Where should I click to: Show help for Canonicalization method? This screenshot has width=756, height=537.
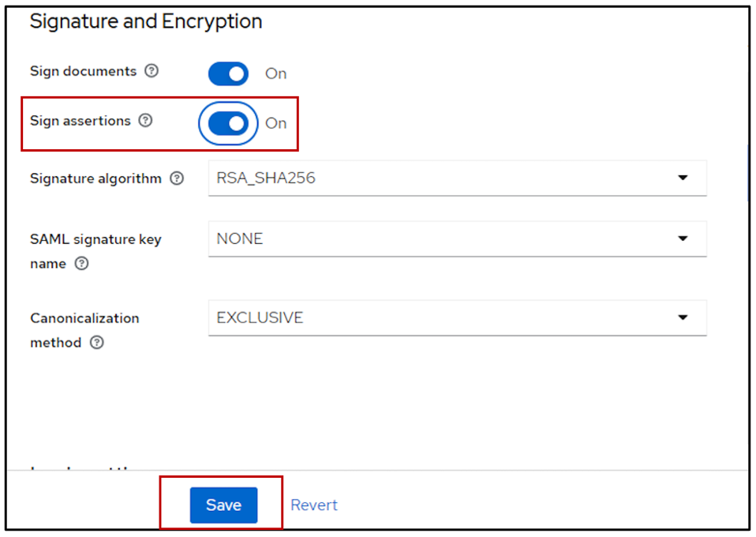(97, 343)
